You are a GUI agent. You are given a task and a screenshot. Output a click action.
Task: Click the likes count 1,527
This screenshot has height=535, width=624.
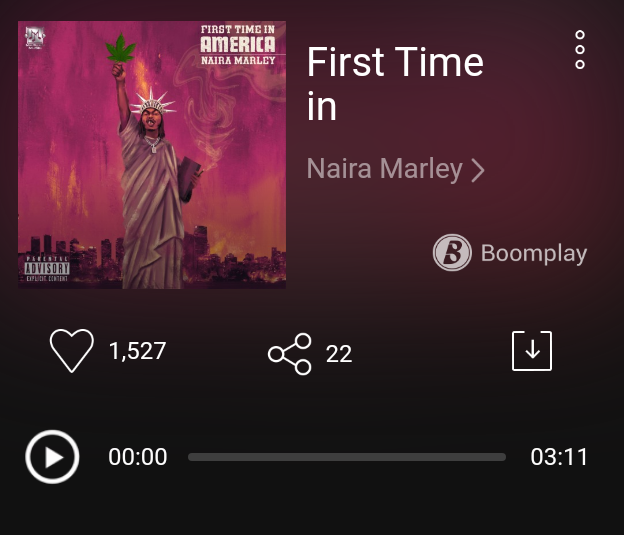pyautogui.click(x=138, y=351)
